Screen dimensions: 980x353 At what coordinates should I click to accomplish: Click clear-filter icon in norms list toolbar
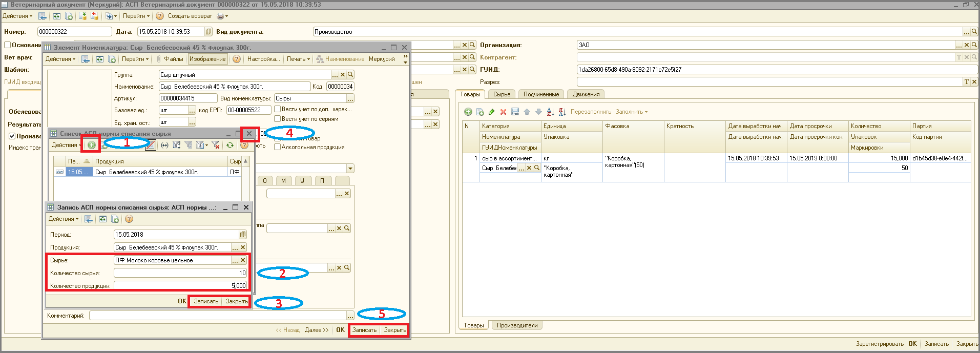click(216, 146)
